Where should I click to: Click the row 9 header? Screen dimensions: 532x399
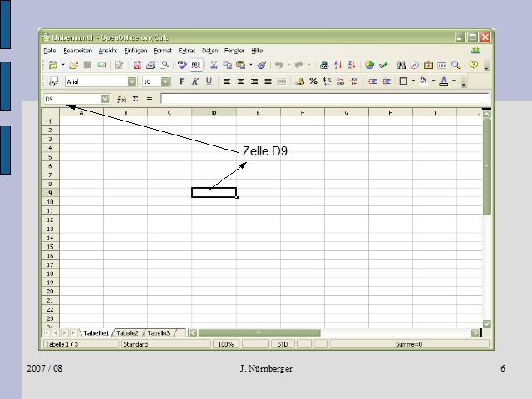coord(50,192)
